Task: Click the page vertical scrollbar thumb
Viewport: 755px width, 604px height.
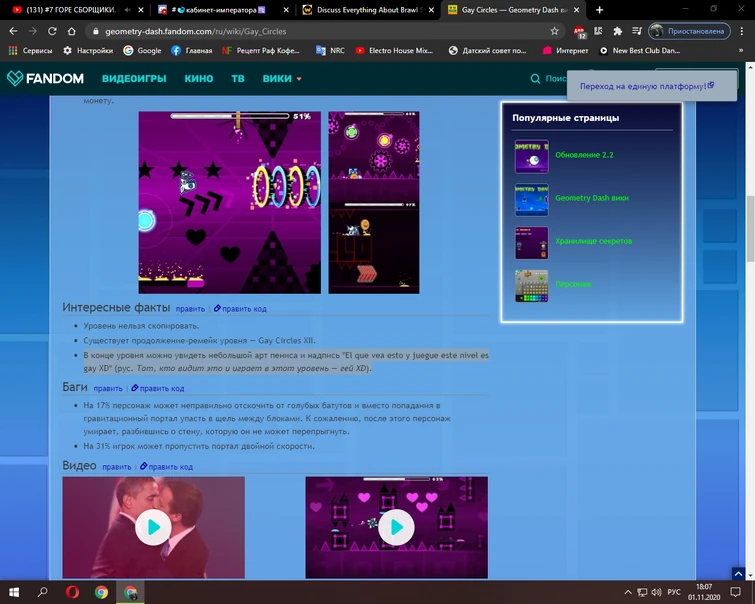Action: [750, 229]
